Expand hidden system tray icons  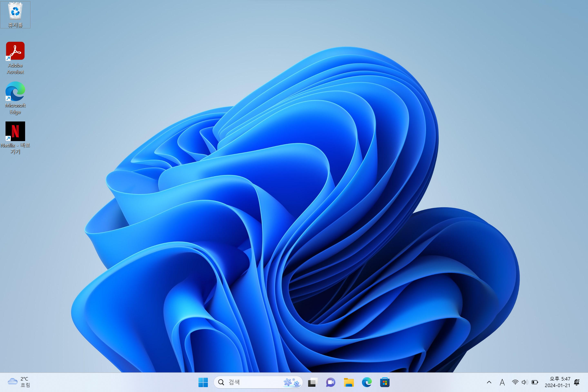tap(489, 382)
